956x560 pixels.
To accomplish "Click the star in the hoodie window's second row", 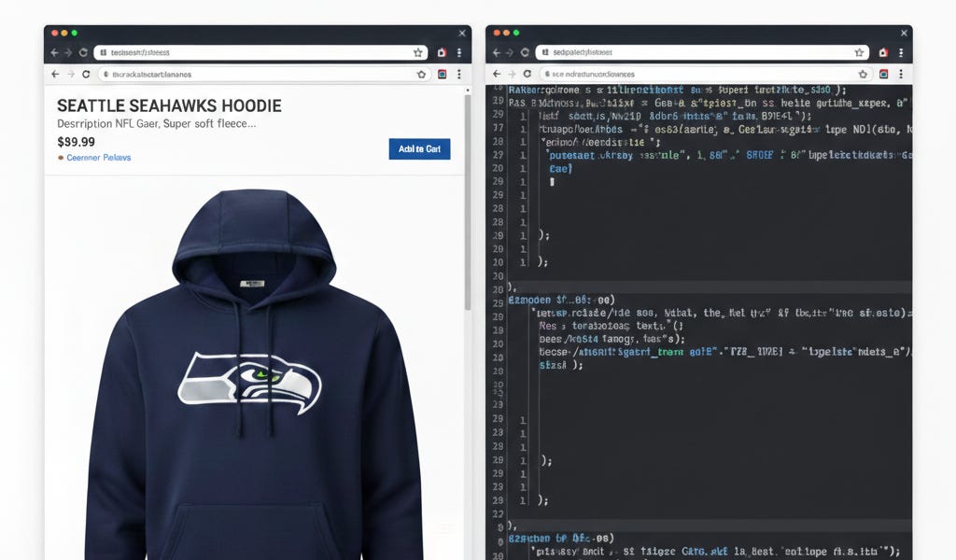I will pyautogui.click(x=421, y=75).
